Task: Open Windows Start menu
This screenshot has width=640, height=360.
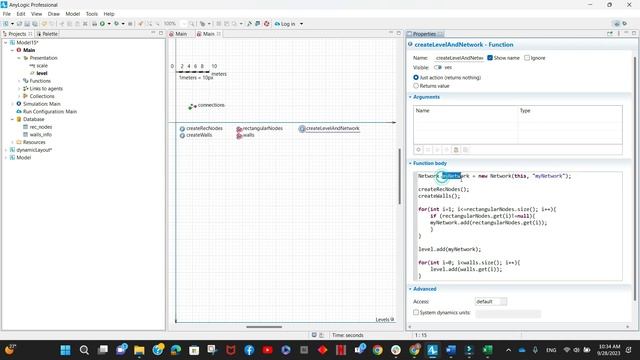Action: tap(65, 350)
